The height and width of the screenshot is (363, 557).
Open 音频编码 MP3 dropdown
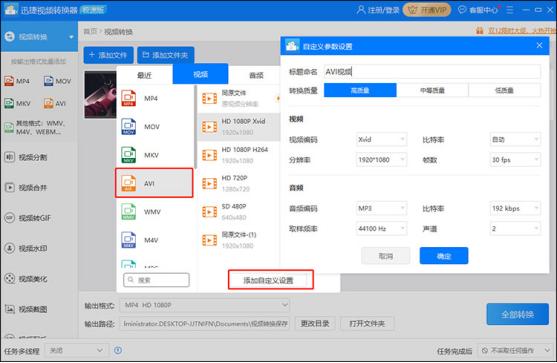click(381, 208)
